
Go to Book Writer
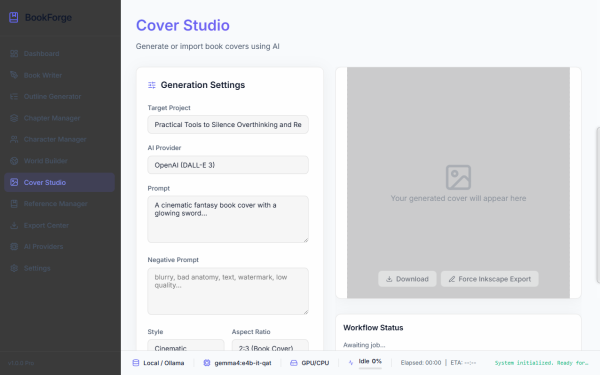point(59,75)
